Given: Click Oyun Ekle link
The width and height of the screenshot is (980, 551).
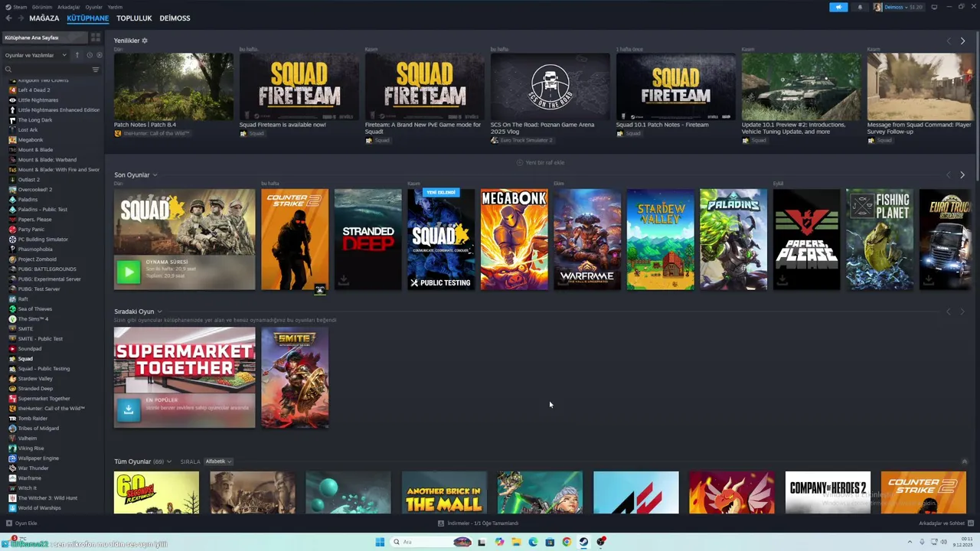Looking at the screenshot, I should tap(26, 523).
